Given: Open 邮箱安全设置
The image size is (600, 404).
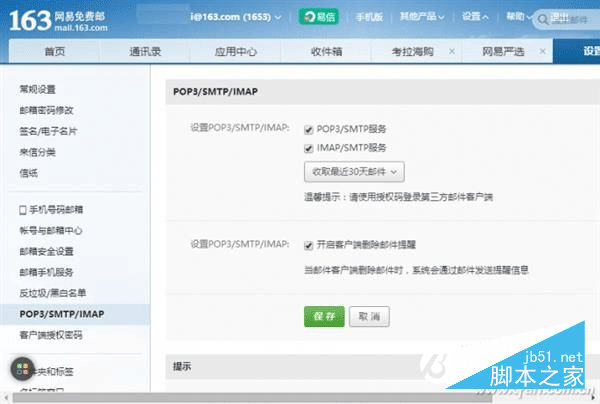Looking at the screenshot, I should pyautogui.click(x=46, y=251).
